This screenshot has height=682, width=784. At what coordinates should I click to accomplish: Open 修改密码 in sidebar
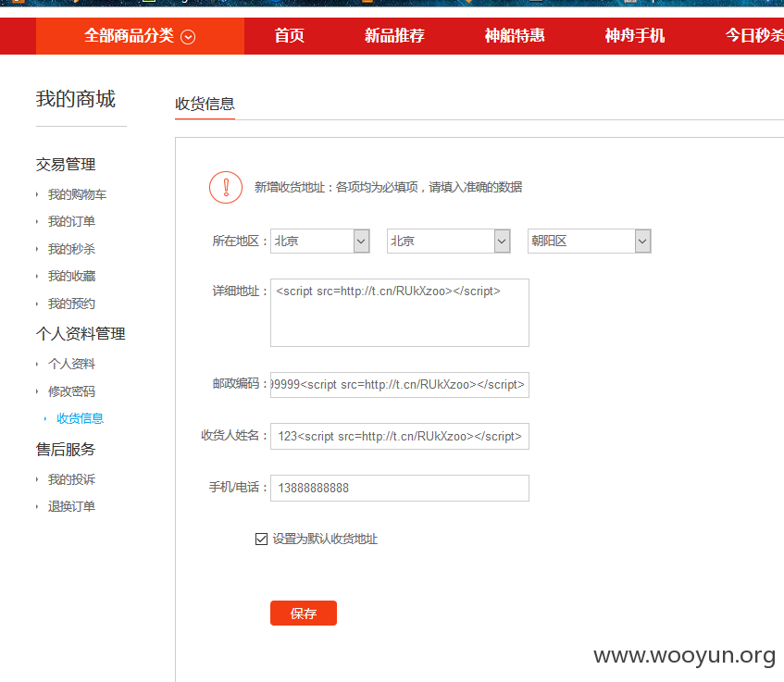pyautogui.click(x=71, y=391)
